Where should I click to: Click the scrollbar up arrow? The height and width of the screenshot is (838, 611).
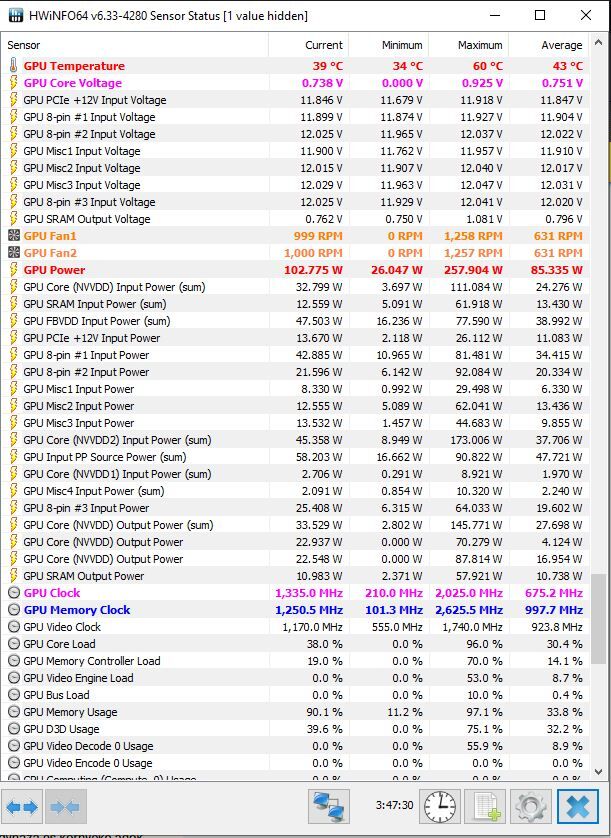coord(599,43)
